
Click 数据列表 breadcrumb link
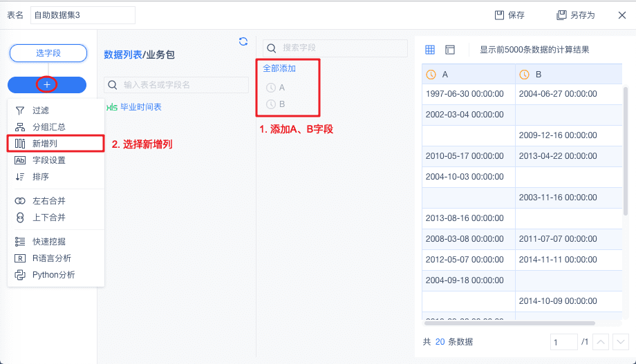pyautogui.click(x=123, y=55)
